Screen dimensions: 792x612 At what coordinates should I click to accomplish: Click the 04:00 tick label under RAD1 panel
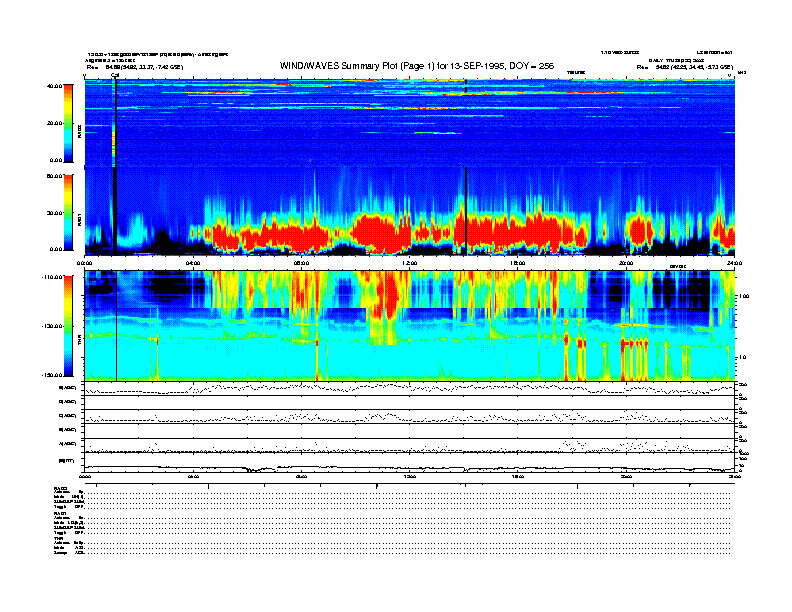pos(193,263)
